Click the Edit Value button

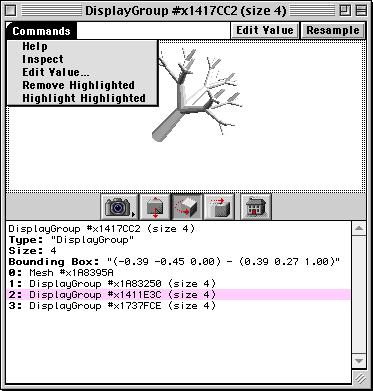click(x=265, y=31)
